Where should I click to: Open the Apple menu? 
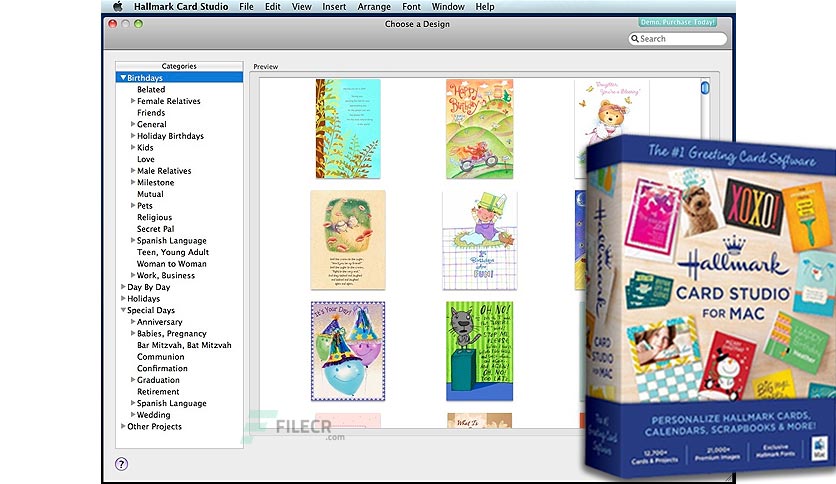coord(118,6)
